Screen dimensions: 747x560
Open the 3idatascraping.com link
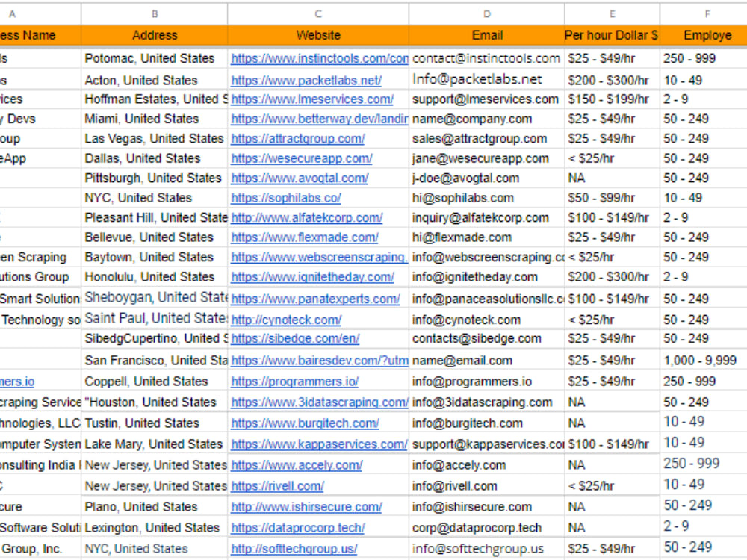click(320, 402)
